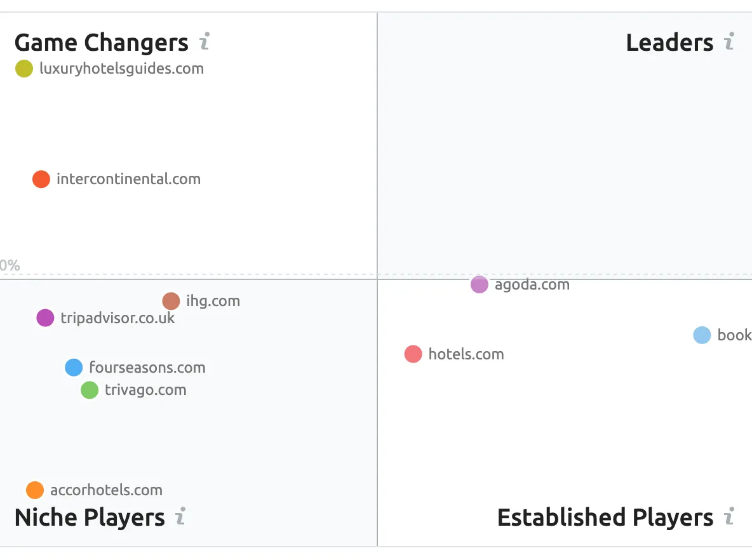
Task: Select the hotels.com pink-red dot
Action: [413, 354]
